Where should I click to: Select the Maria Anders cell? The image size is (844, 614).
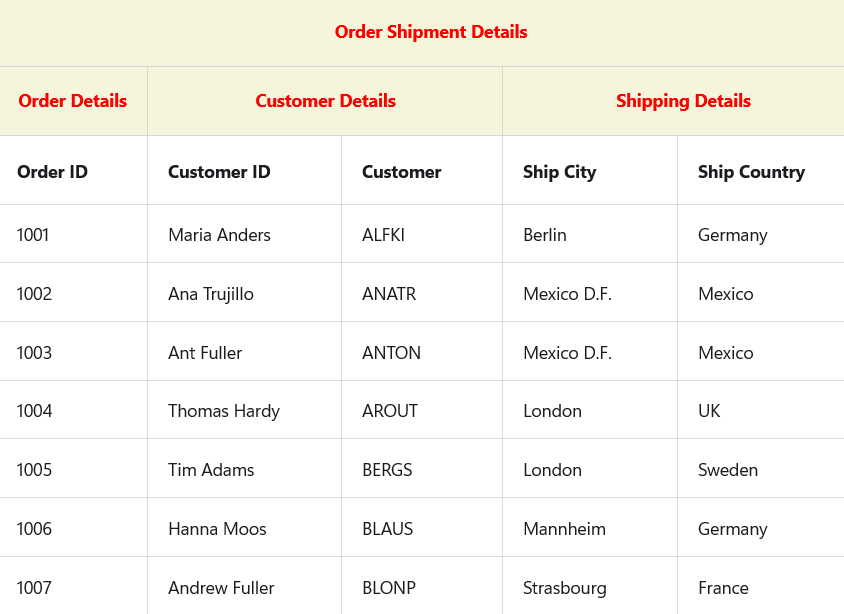pos(219,235)
